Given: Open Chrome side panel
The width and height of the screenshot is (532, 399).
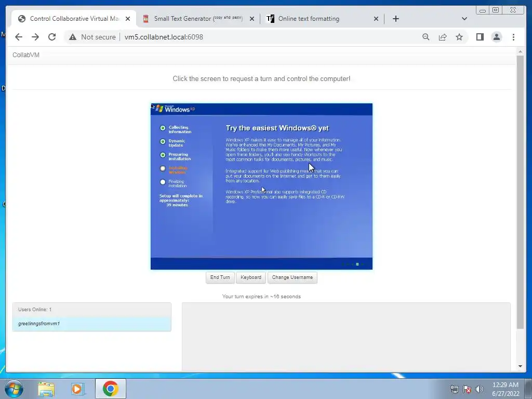Looking at the screenshot, I should coord(480,37).
